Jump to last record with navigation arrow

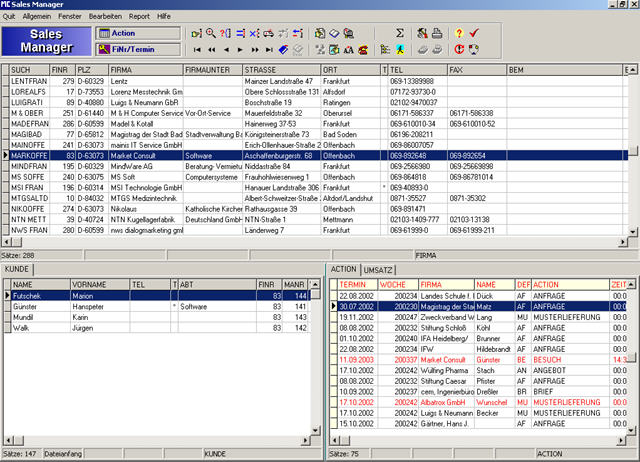tap(268, 49)
